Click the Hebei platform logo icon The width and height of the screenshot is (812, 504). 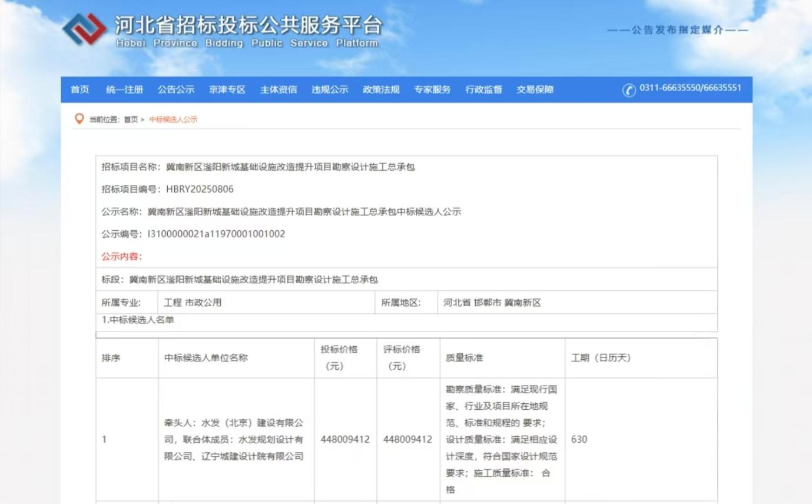click(x=84, y=28)
